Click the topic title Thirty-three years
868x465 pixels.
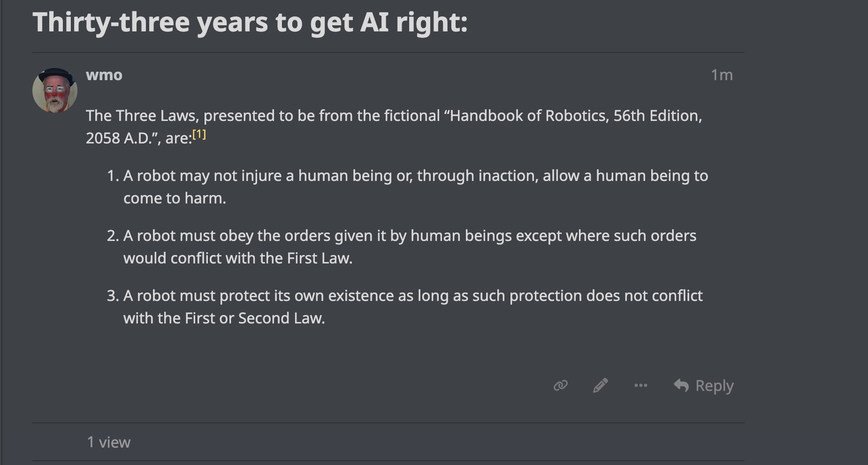[x=250, y=22]
